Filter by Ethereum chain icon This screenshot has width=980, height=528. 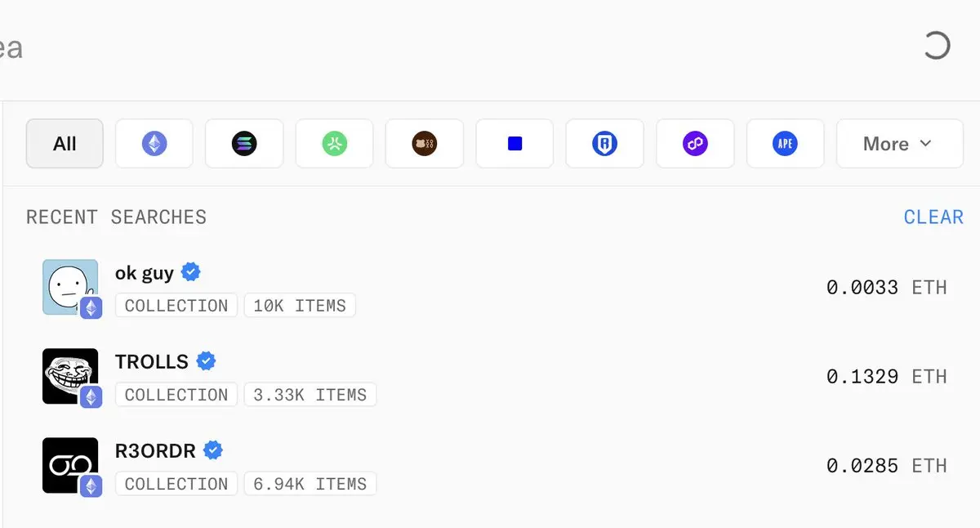click(154, 144)
